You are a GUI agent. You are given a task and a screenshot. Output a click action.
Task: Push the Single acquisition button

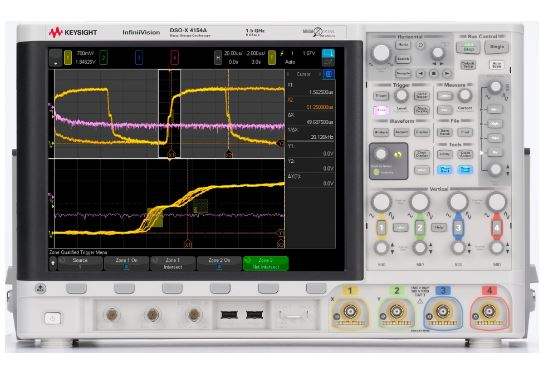(x=497, y=47)
